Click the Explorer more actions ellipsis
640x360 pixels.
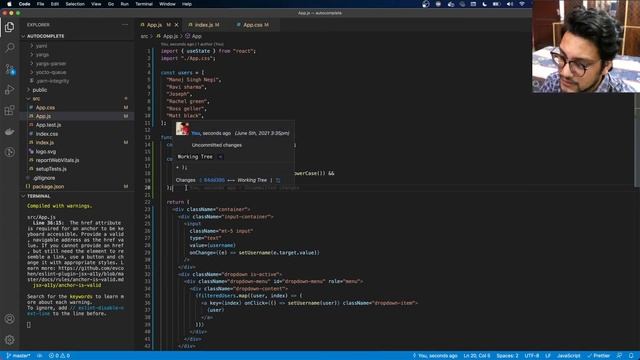click(x=125, y=25)
